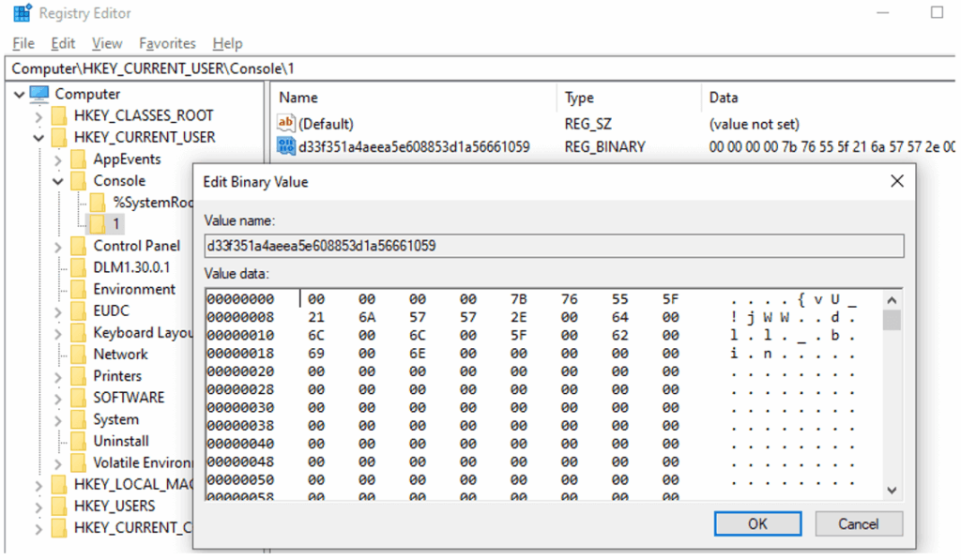Click the HKEY_USERS folder icon
Screen dimensions: 961x560
click(59, 507)
